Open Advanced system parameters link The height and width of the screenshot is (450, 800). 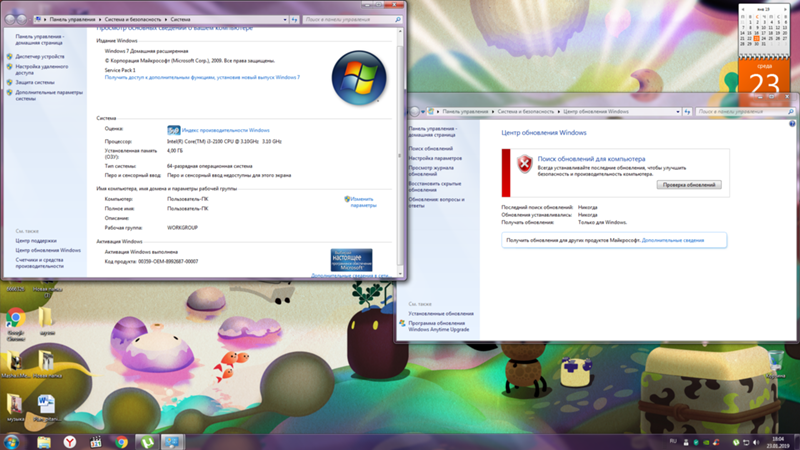point(48,95)
